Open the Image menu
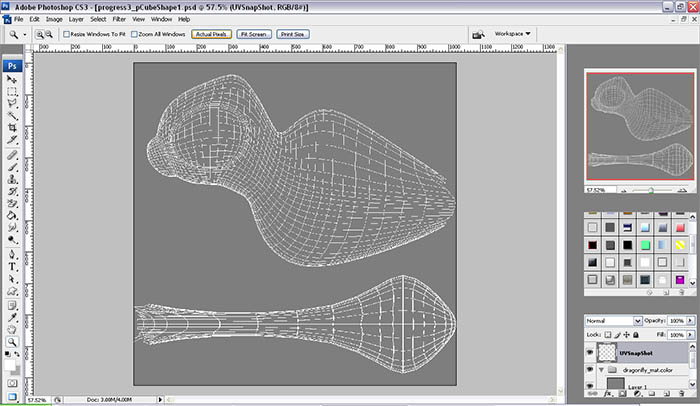Viewport: 700px width, 406px height. (x=54, y=19)
